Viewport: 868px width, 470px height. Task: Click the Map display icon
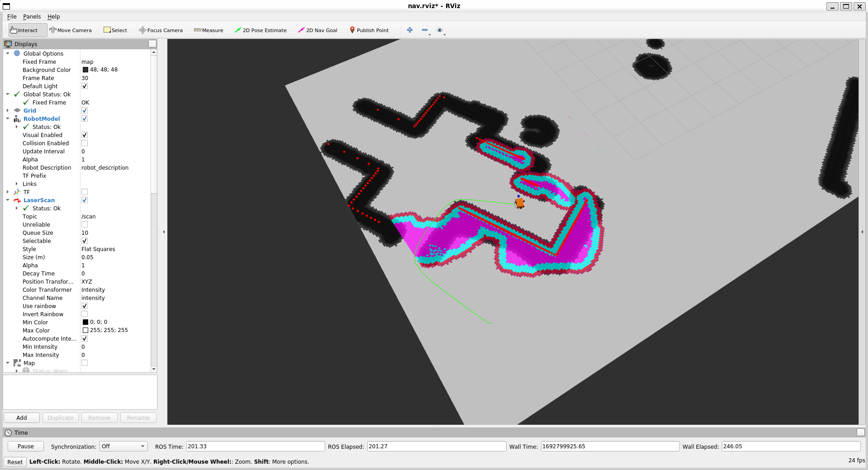[x=17, y=363]
